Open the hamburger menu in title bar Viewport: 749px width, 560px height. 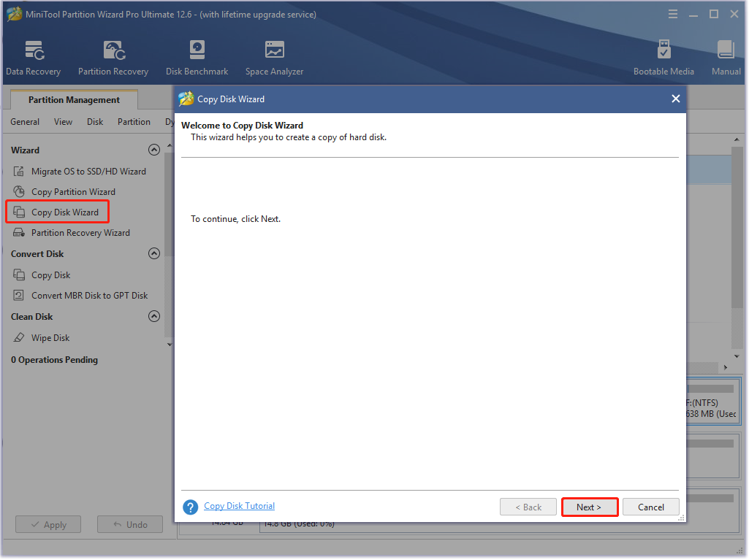[x=672, y=15]
